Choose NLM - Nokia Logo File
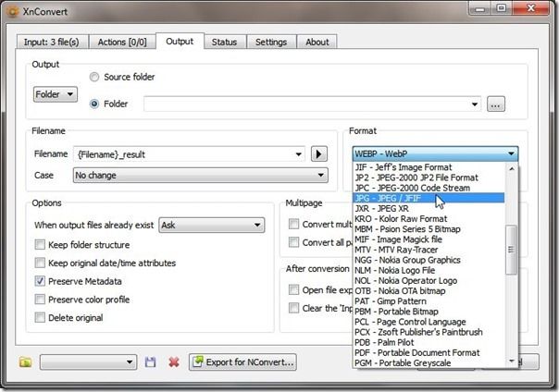The image size is (559, 392). tap(429, 270)
